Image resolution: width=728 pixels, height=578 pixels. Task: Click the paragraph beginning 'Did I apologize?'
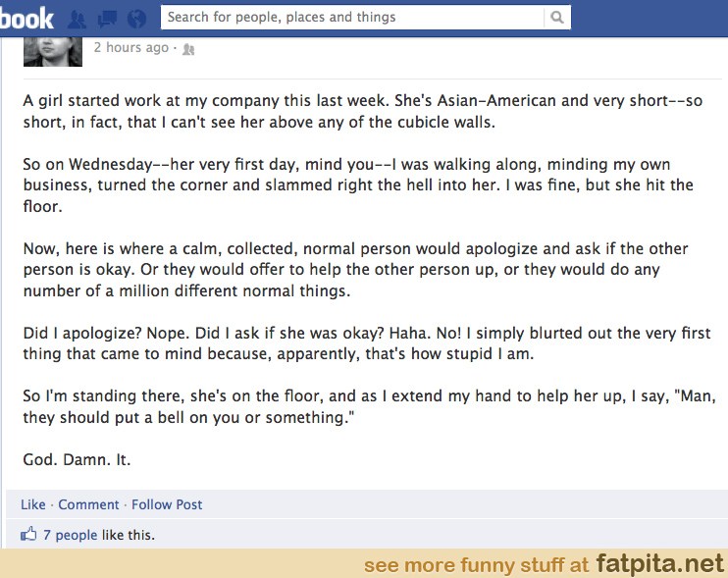point(367,343)
